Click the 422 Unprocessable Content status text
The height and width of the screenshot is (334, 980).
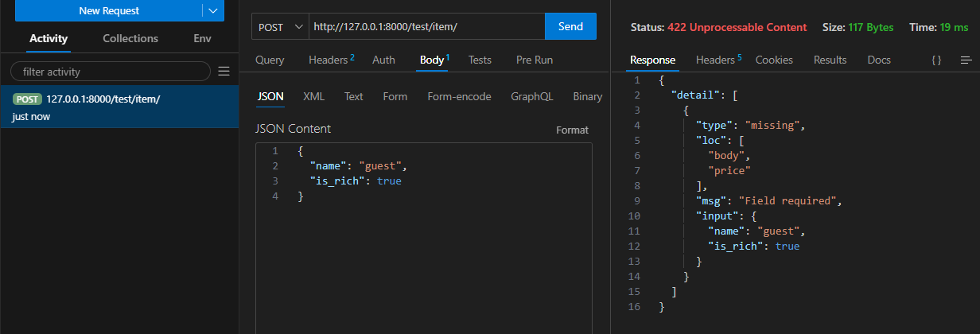click(x=737, y=27)
